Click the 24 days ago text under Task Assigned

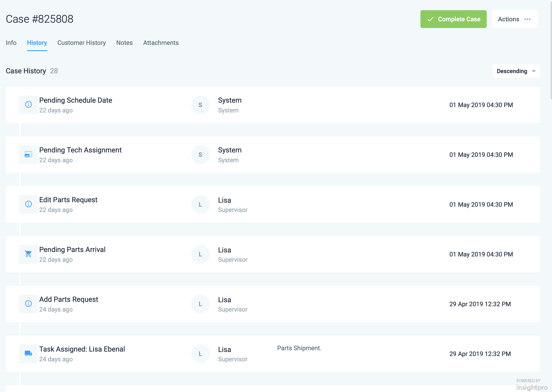tap(56, 359)
